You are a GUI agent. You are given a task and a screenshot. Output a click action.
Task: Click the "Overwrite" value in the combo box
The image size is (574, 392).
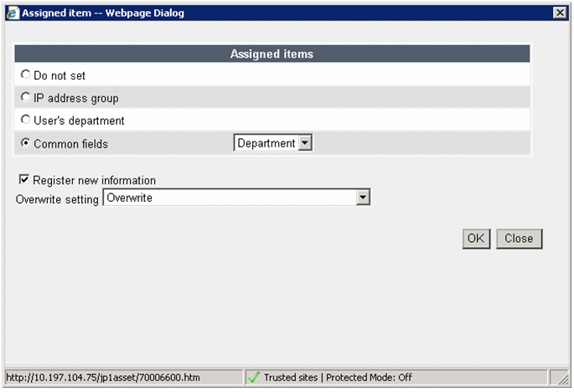(x=228, y=198)
